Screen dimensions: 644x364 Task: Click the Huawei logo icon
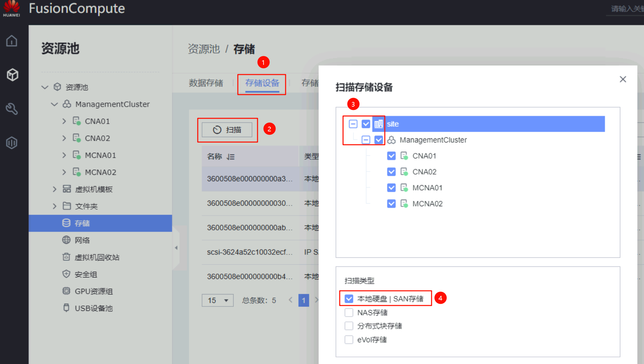[11, 8]
